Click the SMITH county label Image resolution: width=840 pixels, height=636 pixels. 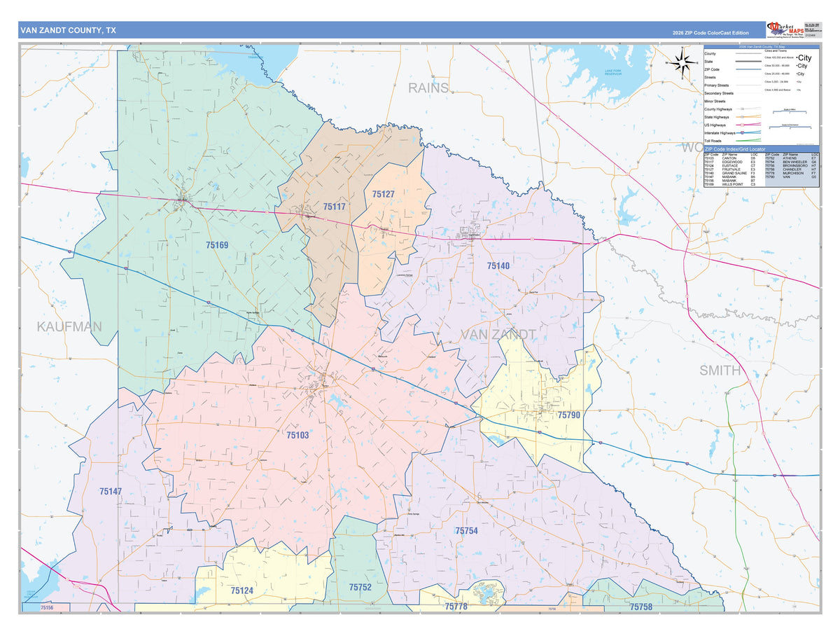[x=720, y=371]
